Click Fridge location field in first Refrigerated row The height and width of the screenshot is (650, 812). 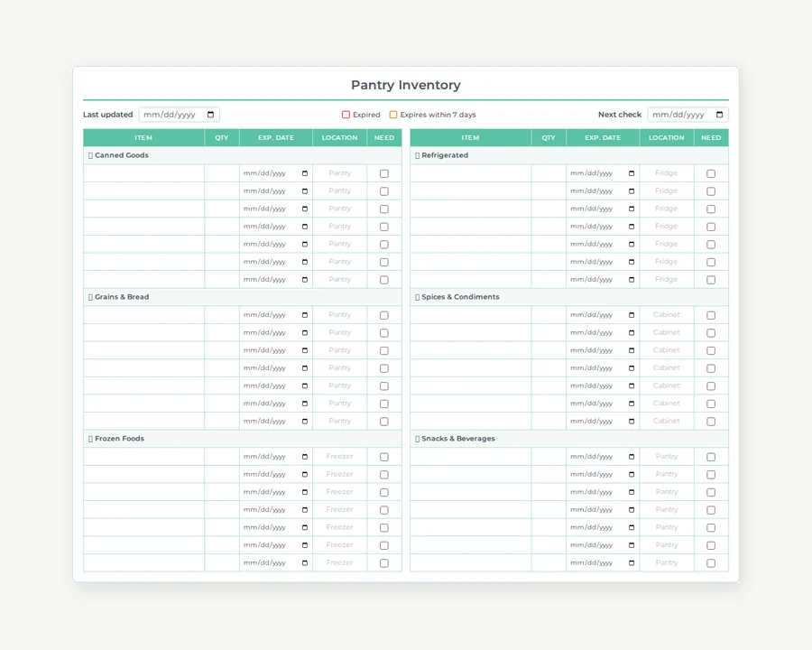[x=667, y=173]
